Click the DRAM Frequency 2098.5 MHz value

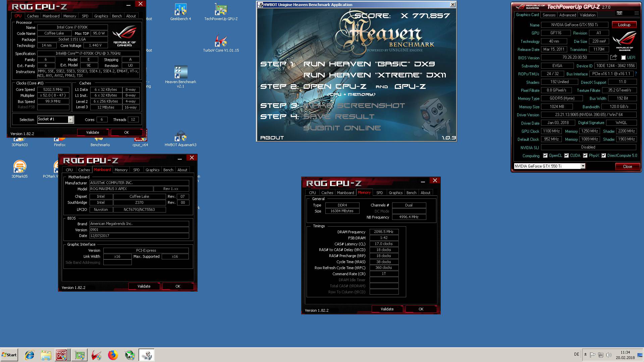coord(384,232)
